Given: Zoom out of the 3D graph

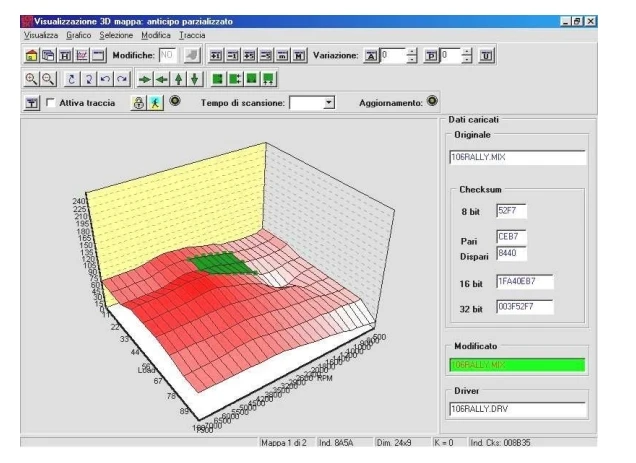Looking at the screenshot, I should [48, 79].
